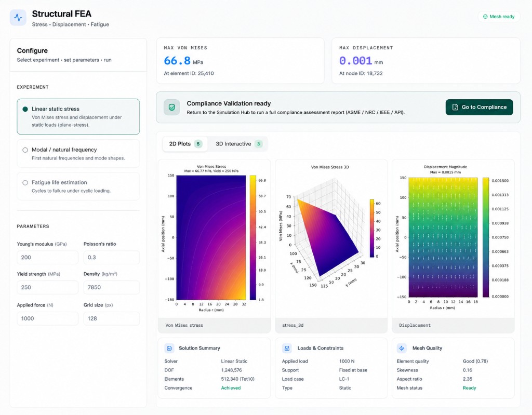Image resolution: width=532 pixels, height=415 pixels.
Task: Click the Grid size input field
Action: [111, 318]
